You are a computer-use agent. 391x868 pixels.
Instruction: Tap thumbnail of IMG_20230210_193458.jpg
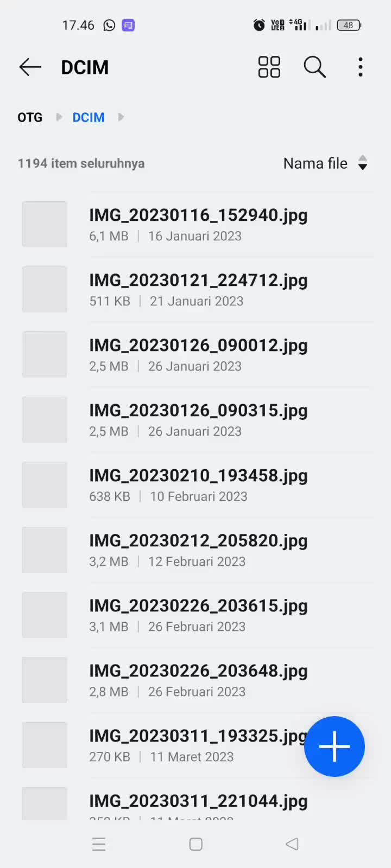(45, 484)
